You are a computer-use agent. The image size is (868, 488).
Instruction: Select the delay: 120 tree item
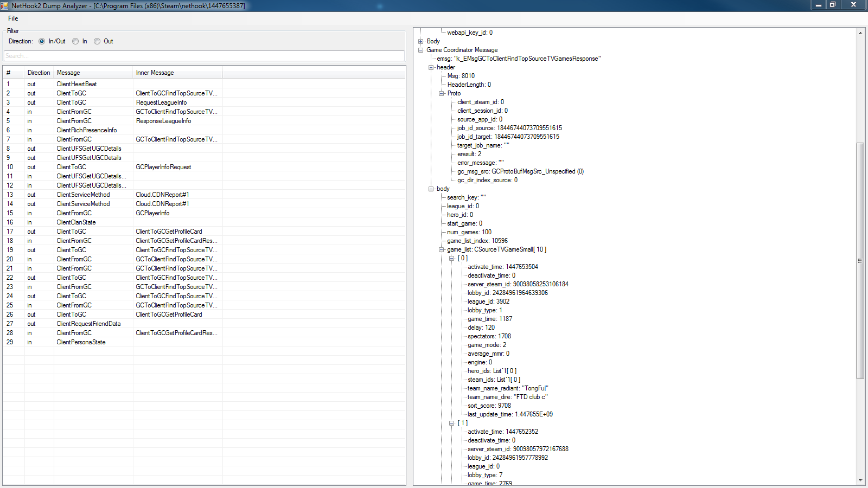481,328
